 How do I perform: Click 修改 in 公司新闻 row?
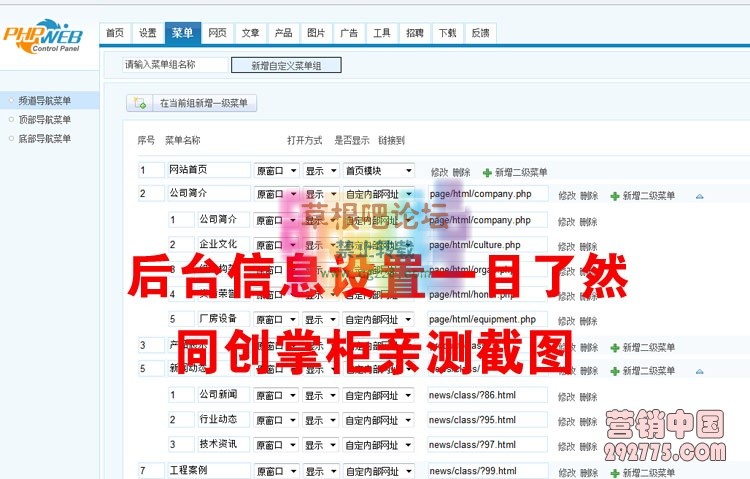(566, 397)
